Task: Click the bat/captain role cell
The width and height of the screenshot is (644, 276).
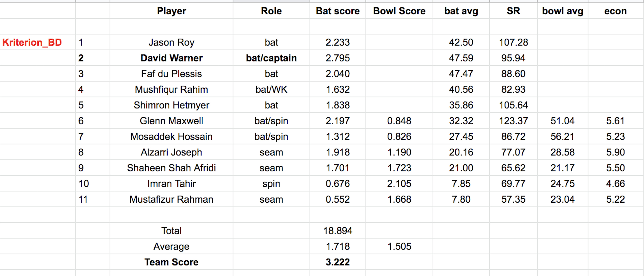Action: coord(271,58)
